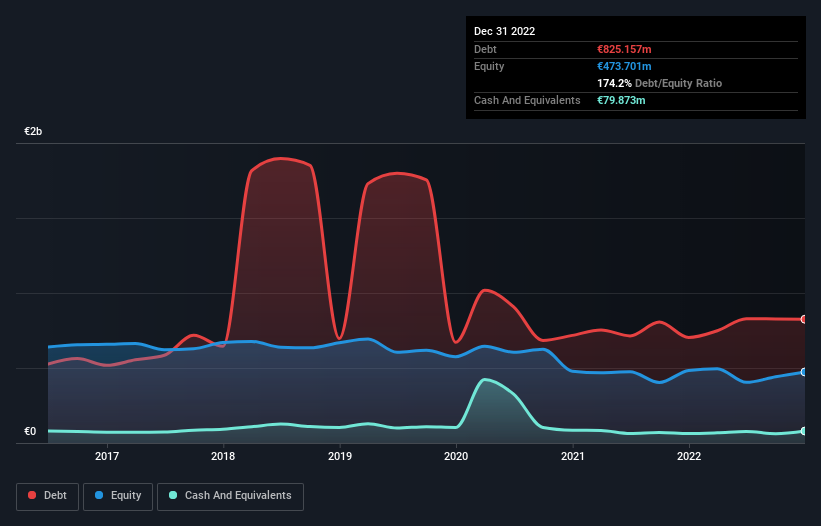The width and height of the screenshot is (821, 526).
Task: Click the red Debt legend dot
Action: coord(32,495)
